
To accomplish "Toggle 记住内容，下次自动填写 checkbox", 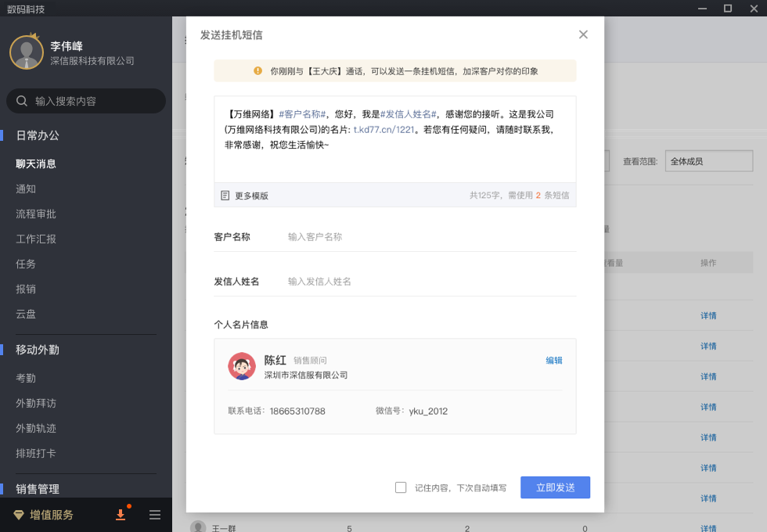I will tap(401, 487).
